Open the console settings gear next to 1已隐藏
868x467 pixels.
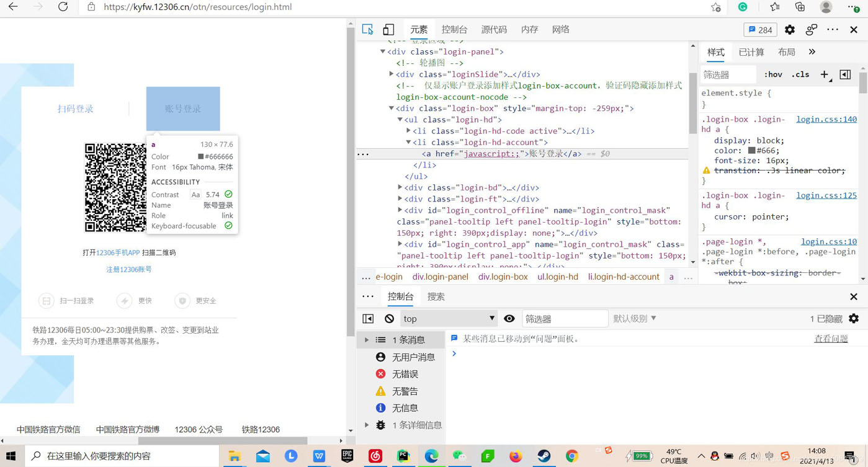coord(854,318)
